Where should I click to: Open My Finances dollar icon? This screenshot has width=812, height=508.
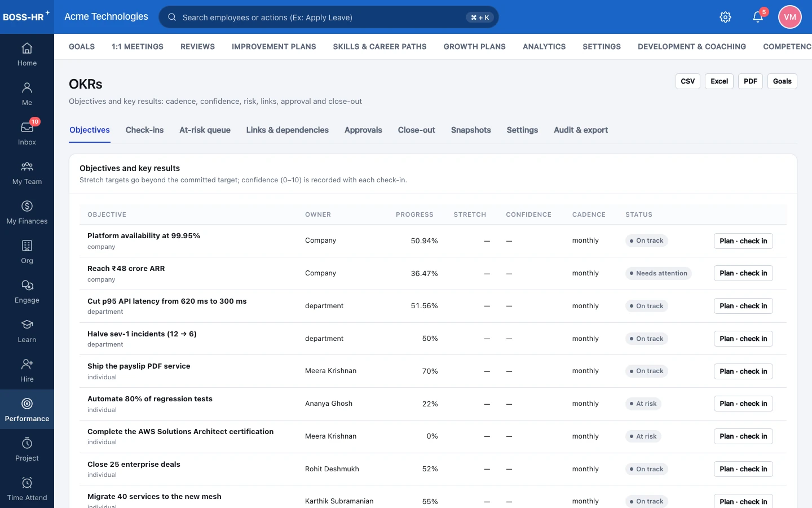[x=27, y=206]
